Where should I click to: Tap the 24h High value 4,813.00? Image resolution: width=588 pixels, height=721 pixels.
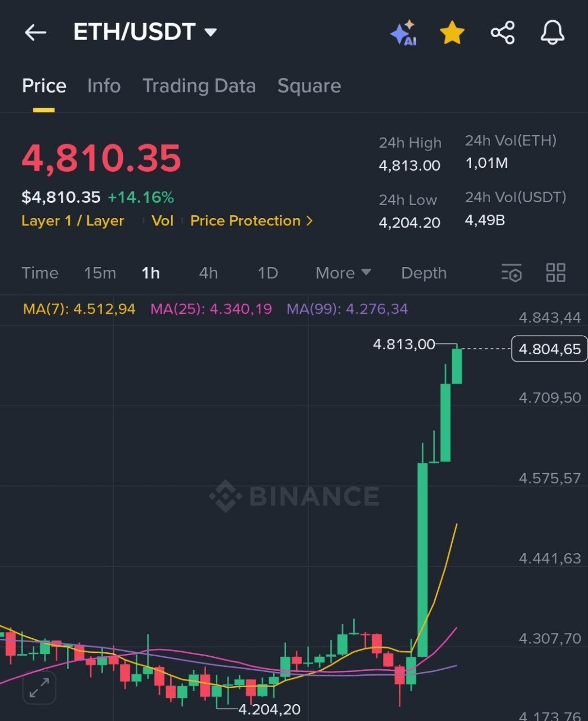pyautogui.click(x=409, y=166)
